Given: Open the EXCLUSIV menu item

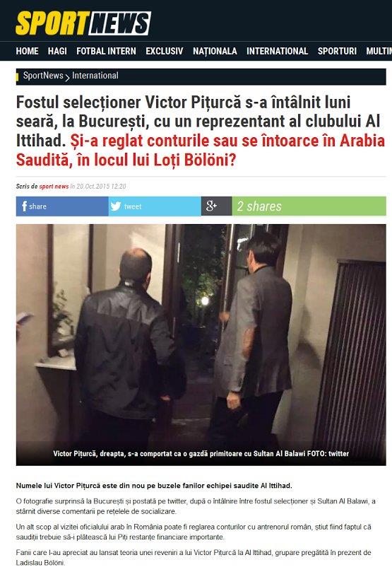Looking at the screenshot, I should click(x=165, y=51).
